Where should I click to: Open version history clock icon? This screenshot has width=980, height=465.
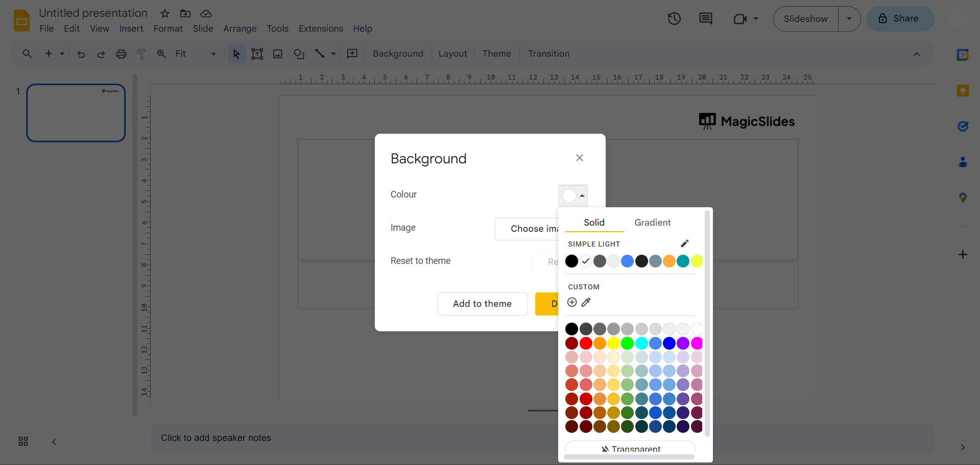[x=674, y=19]
